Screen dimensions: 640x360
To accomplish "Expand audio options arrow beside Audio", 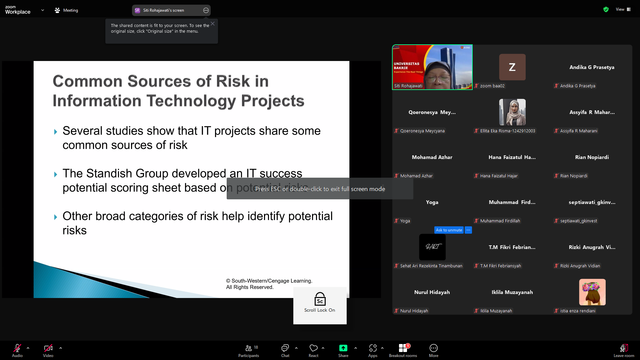I will (x=28, y=348).
